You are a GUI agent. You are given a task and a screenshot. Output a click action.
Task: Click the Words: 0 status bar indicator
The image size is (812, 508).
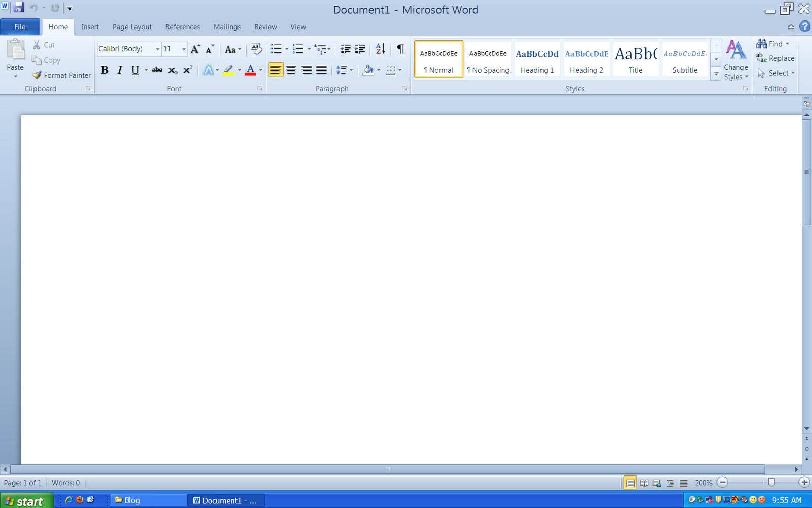click(65, 483)
